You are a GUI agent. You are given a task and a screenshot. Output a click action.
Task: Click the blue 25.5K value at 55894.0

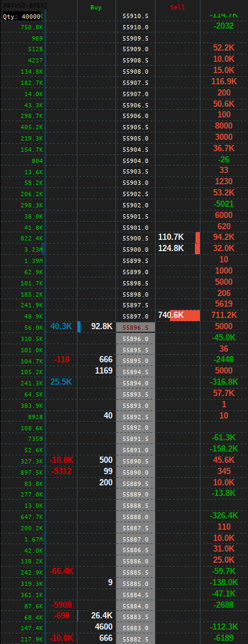coord(61,382)
